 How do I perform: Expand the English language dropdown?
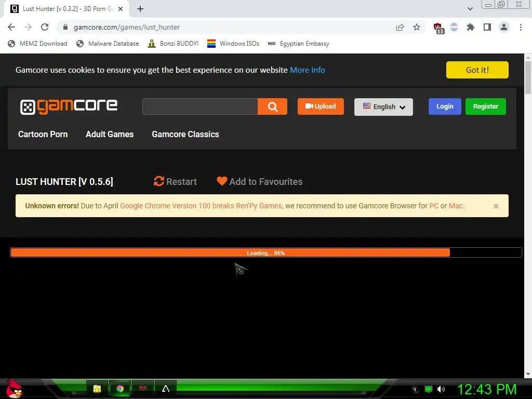(383, 107)
